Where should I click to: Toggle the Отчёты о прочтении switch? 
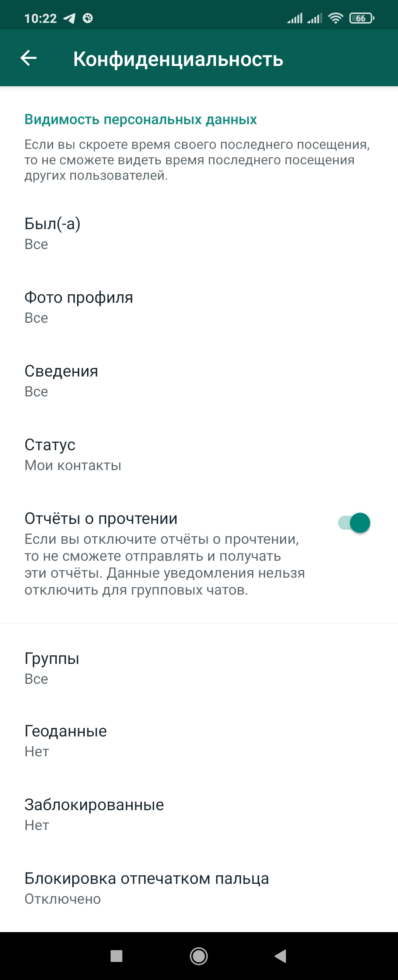click(354, 523)
